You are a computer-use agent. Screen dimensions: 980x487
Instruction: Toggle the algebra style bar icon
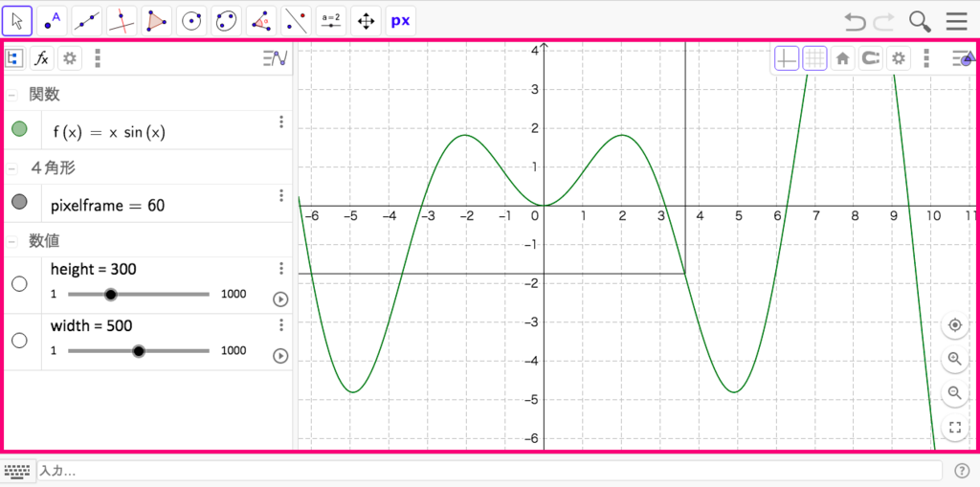(275, 58)
